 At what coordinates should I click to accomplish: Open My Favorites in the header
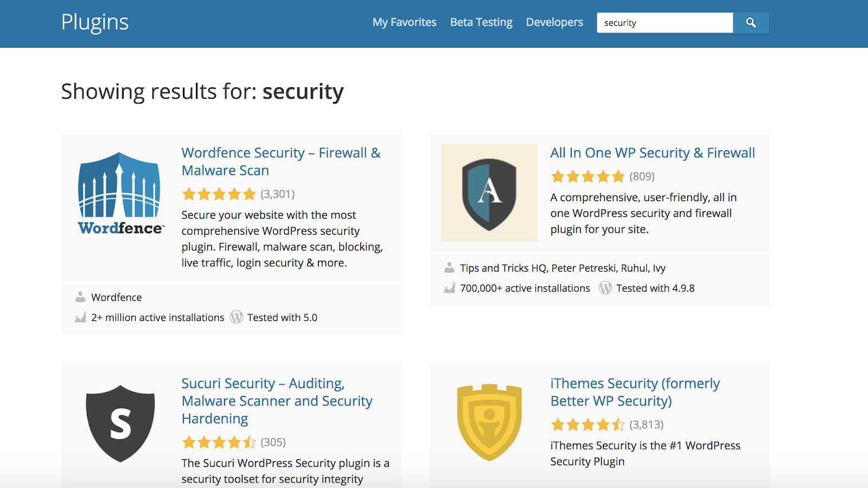[x=404, y=22]
